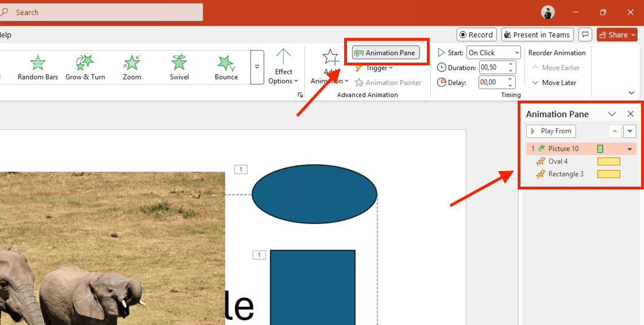Decrease Delay with the down stepper
This screenshot has height=325, width=644.
511,86
